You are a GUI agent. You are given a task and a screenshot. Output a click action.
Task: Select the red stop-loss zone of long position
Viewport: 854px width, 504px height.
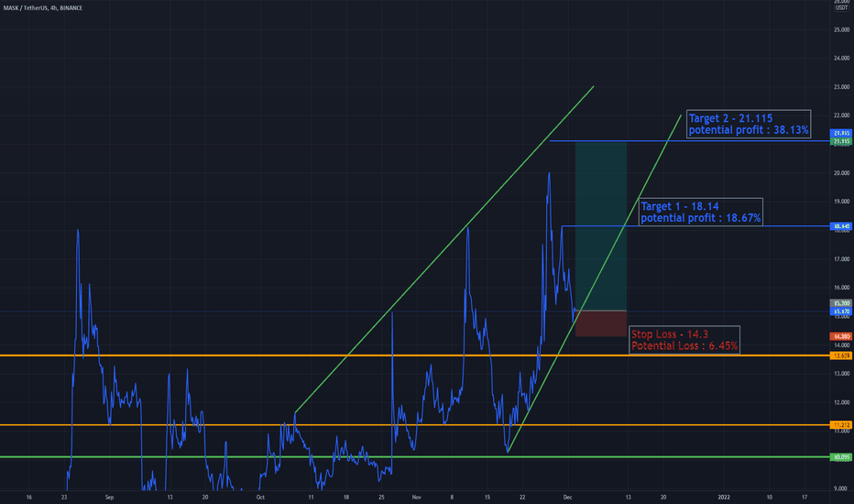pyautogui.click(x=601, y=323)
